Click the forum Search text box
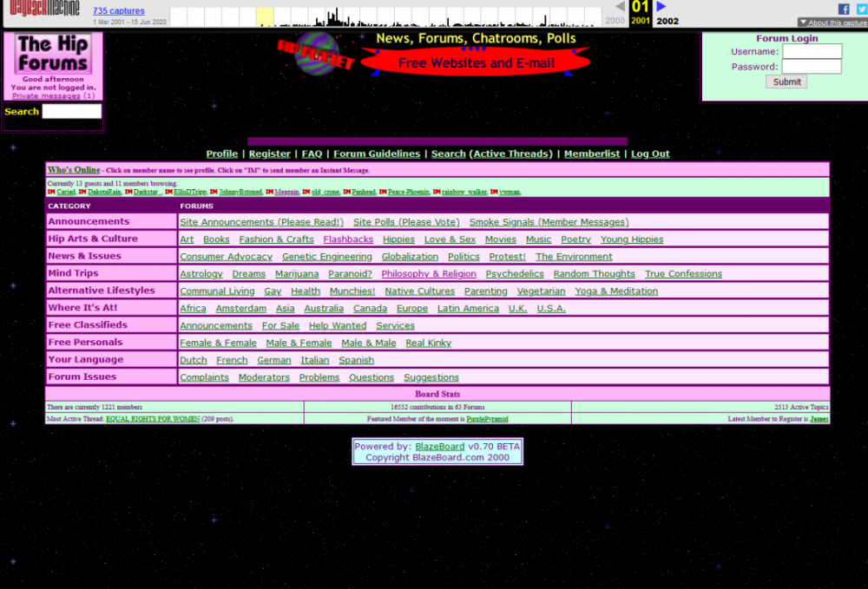This screenshot has height=589, width=868. coord(72,111)
